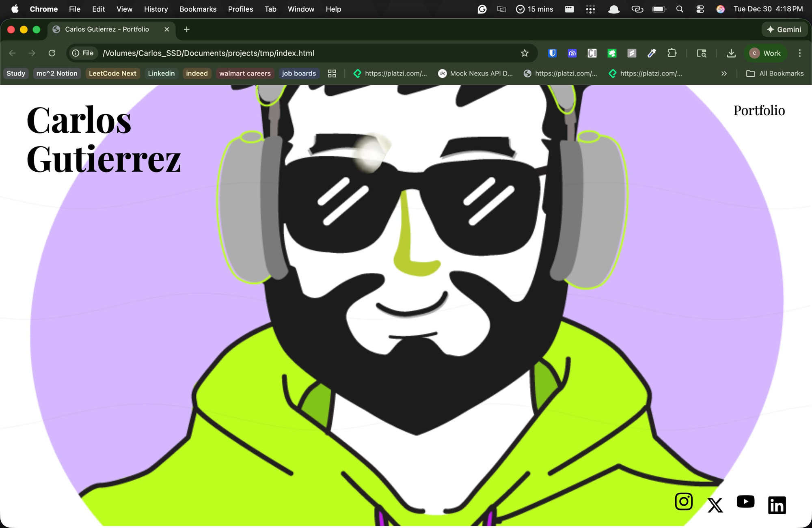
Task: Click the Portfolio link
Action: pyautogui.click(x=759, y=110)
